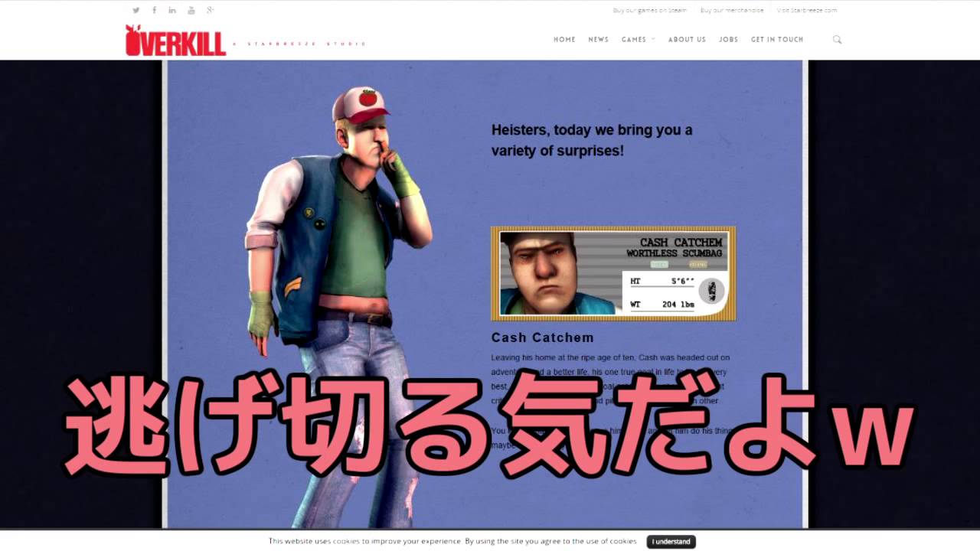
Task: Accept cookies with I understand button
Action: [671, 542]
